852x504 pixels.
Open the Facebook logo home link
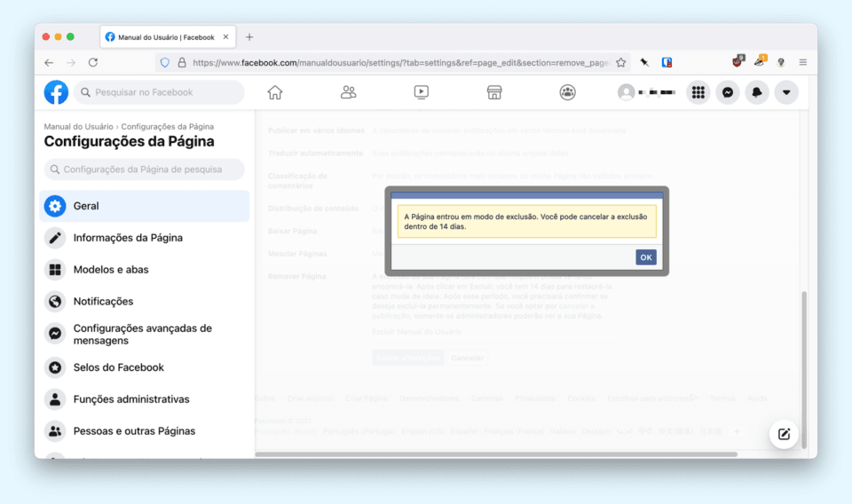click(x=56, y=92)
